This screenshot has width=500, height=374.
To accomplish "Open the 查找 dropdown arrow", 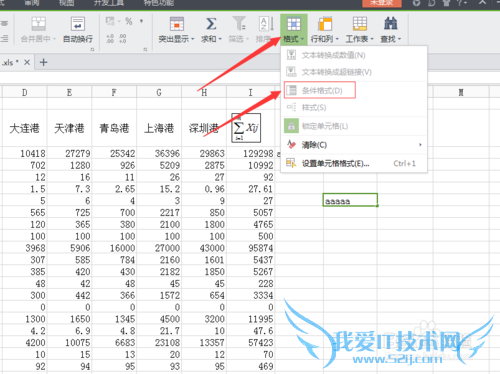I will tap(399, 39).
